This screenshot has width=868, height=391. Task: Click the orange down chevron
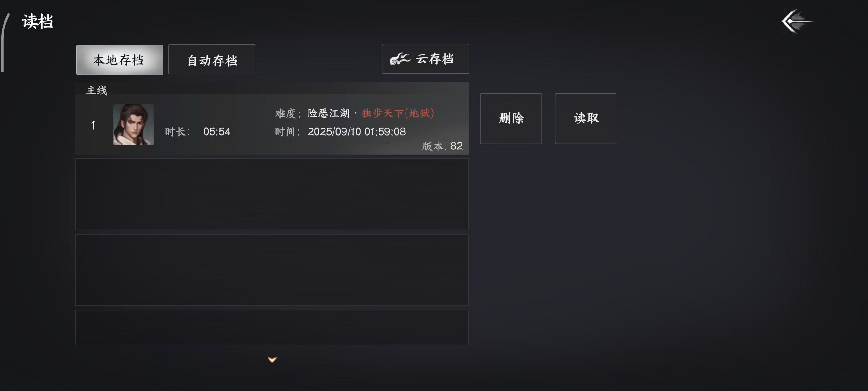272,360
